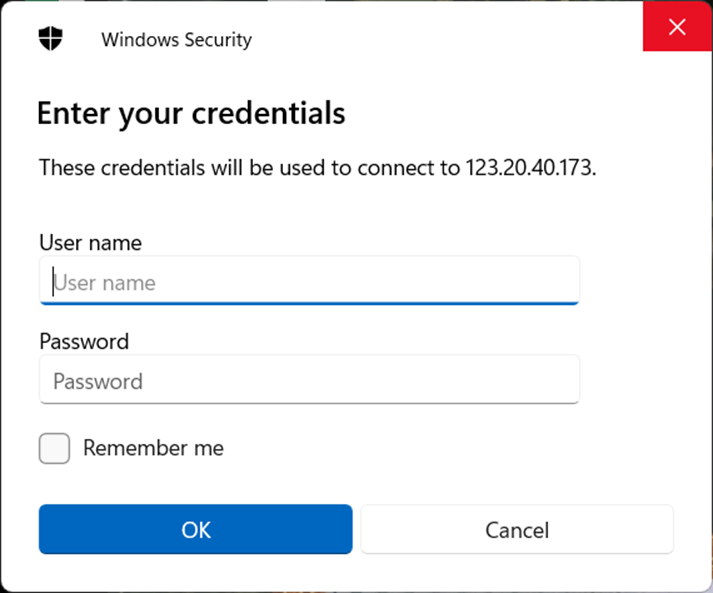This screenshot has width=713, height=593.
Task: Click the blue underline of User name field
Action: coord(309,302)
